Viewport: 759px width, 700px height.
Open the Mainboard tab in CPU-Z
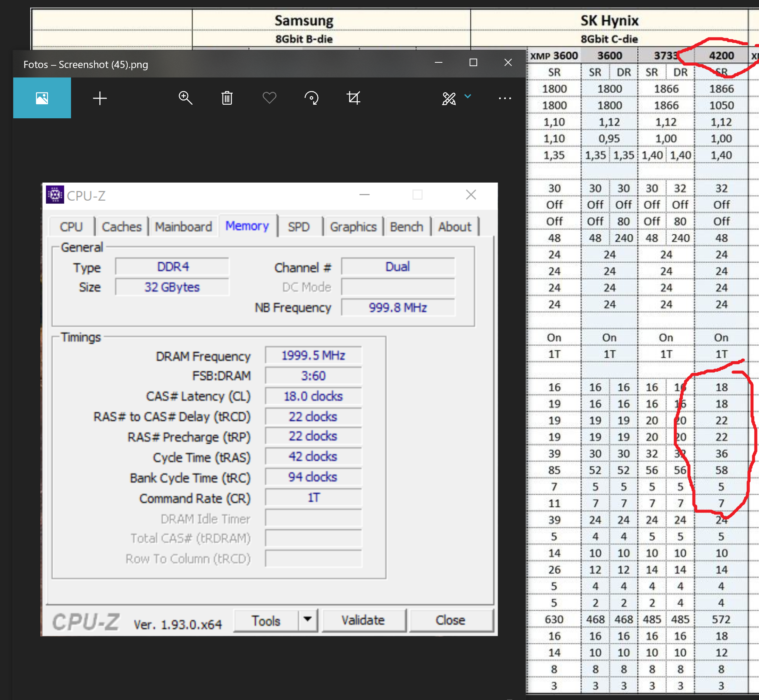point(184,227)
